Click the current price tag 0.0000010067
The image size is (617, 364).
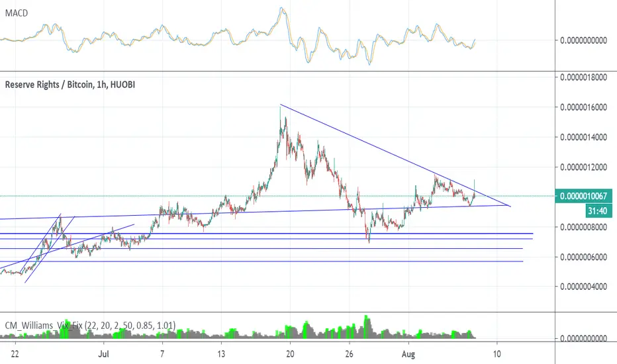click(583, 196)
